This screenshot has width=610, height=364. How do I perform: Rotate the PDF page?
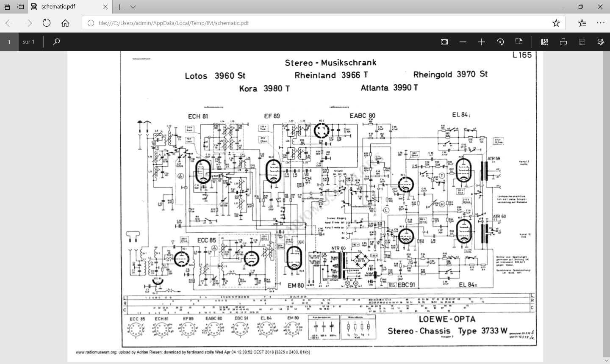pos(500,42)
